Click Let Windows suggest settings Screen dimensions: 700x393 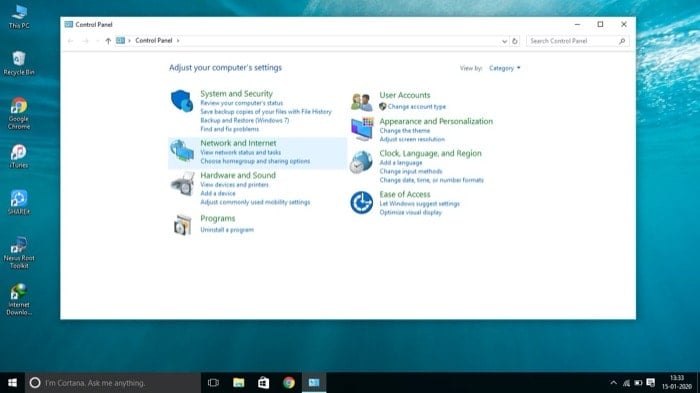pyautogui.click(x=419, y=204)
